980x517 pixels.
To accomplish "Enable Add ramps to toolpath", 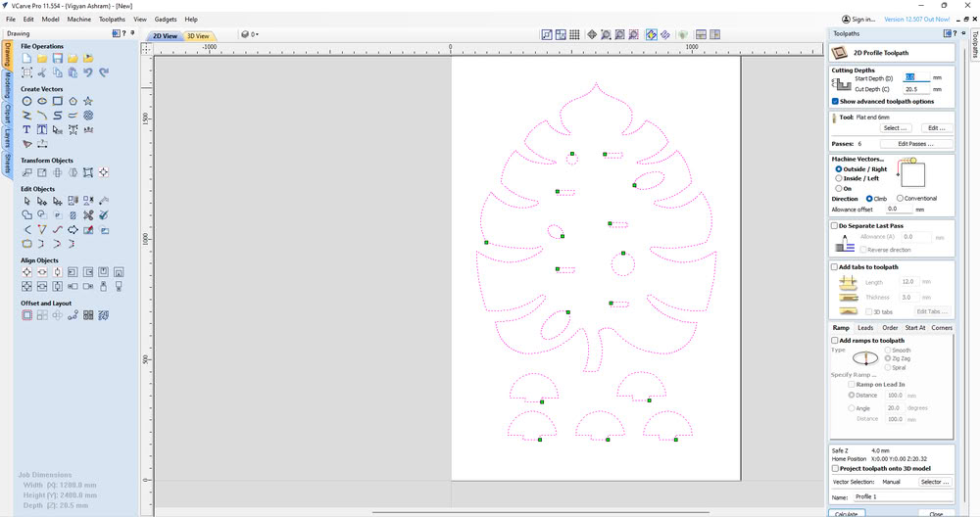I will click(834, 341).
